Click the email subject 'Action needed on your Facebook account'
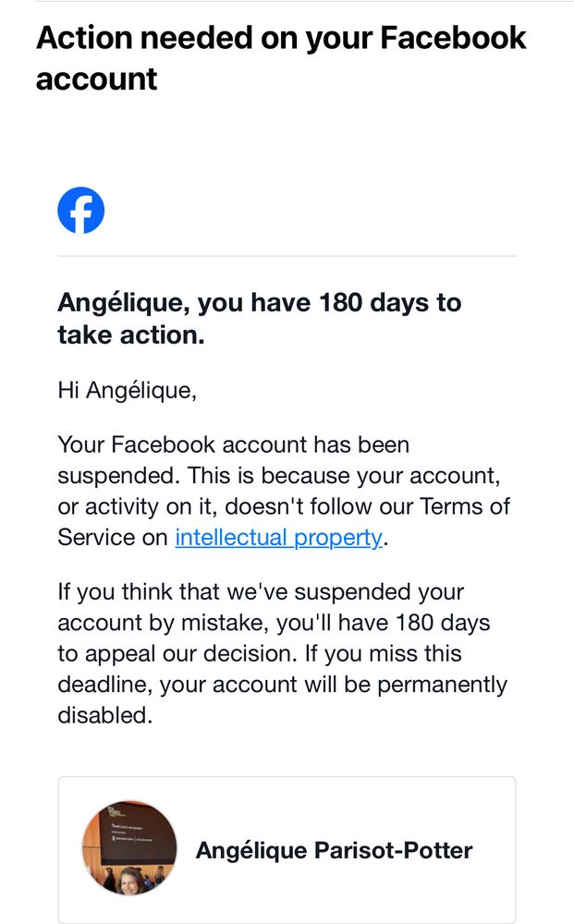574x924 pixels. click(x=281, y=57)
